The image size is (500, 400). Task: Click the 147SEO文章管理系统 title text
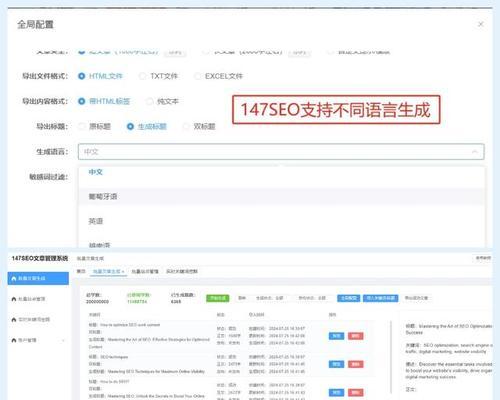[40, 258]
